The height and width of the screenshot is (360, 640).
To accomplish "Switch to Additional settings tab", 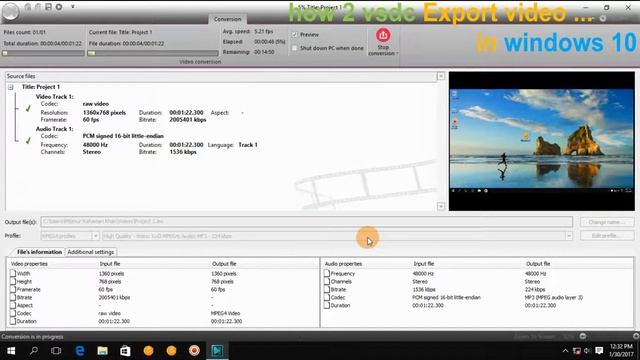I will (91, 252).
